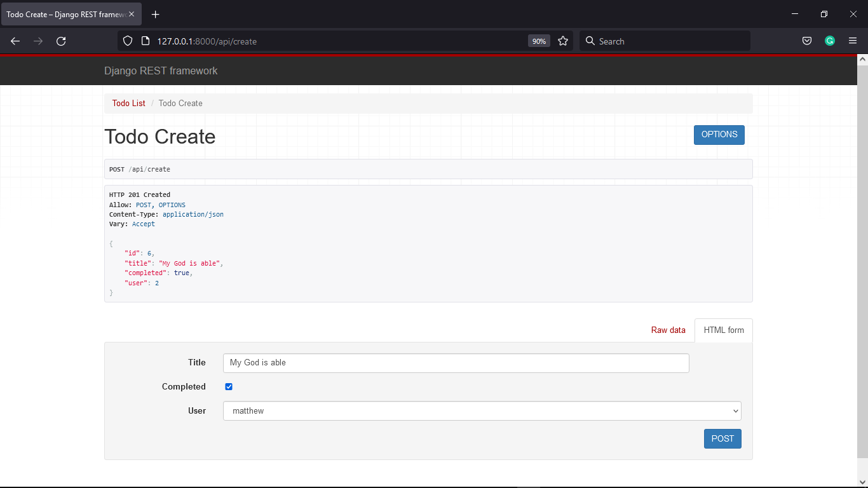Click the scrollbar down arrow
This screenshot has height=488, width=868.
[x=862, y=482]
